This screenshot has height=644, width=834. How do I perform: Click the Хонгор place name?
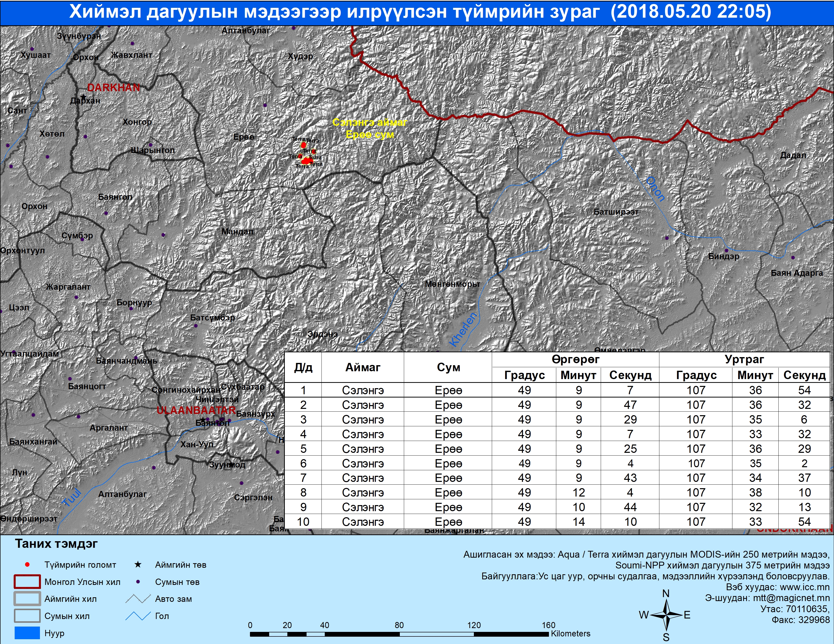click(x=137, y=122)
